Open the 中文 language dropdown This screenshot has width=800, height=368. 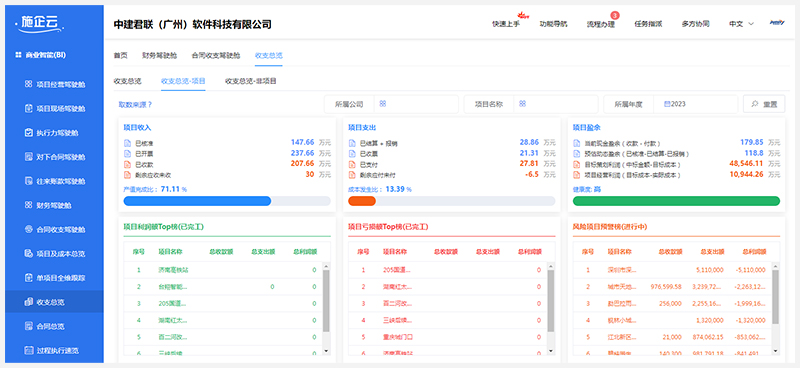[x=741, y=24]
